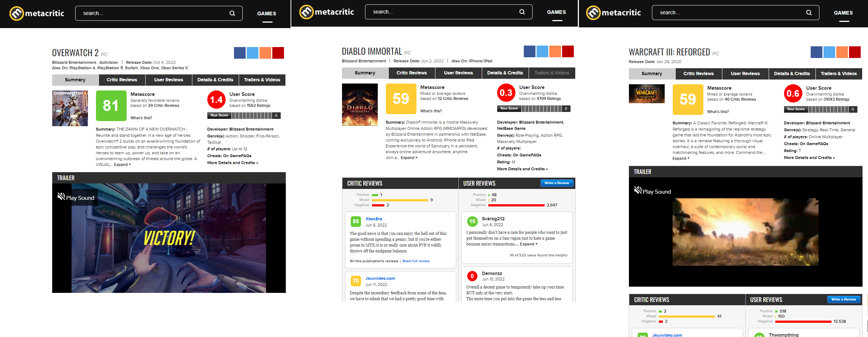The image size is (868, 337).
Task: Open Metacritic logo on the Diablo Immortal page
Action: click(326, 12)
